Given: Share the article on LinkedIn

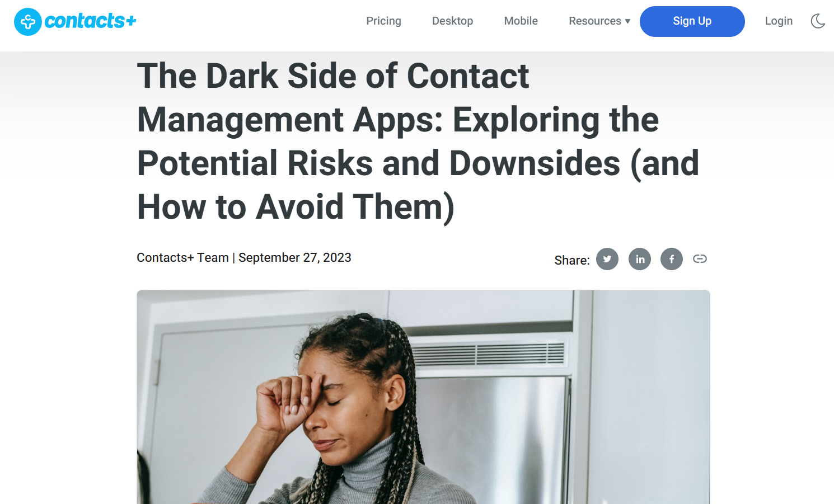Looking at the screenshot, I should click(640, 259).
